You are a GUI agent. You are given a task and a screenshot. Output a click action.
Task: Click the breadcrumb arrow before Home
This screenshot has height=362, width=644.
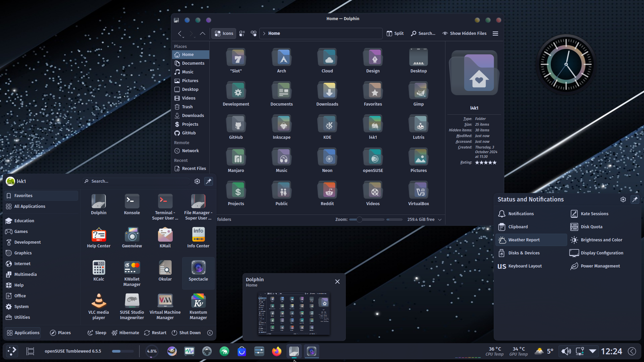click(x=264, y=34)
